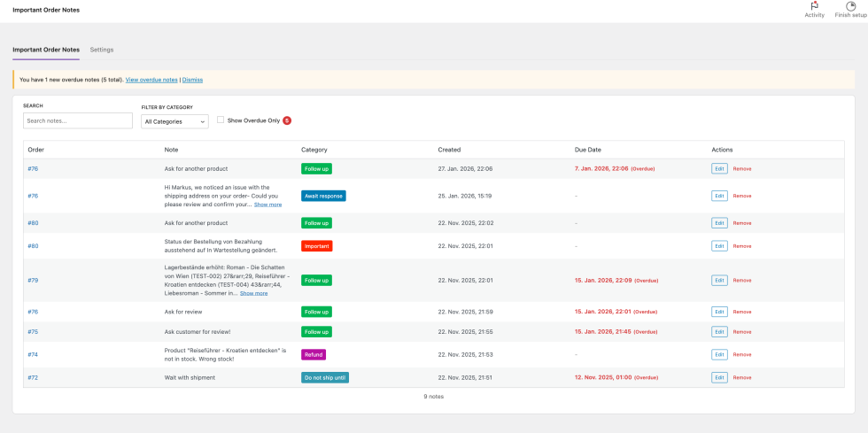Expand the Lagerbestände note with Show more
Image resolution: width=868 pixels, height=433 pixels.
pyautogui.click(x=253, y=293)
